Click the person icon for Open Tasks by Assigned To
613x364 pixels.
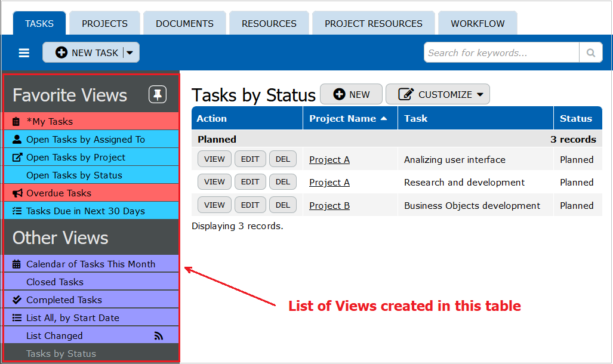click(x=17, y=139)
